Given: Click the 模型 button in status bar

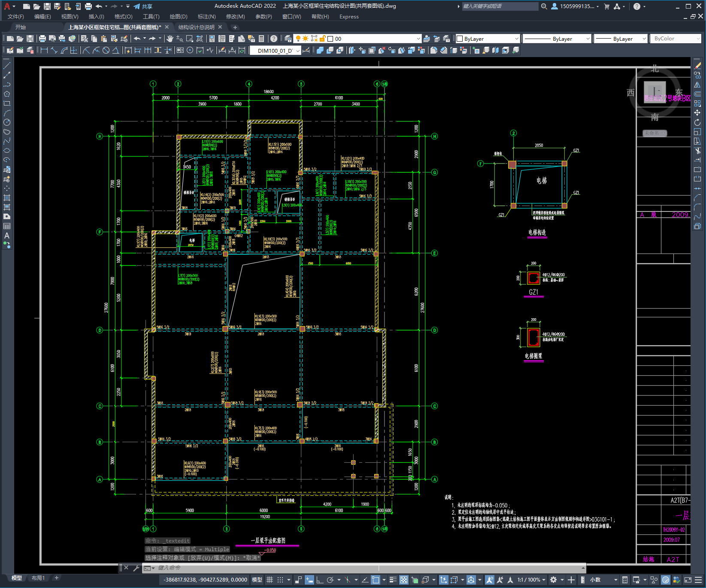Looking at the screenshot, I should tap(257, 580).
